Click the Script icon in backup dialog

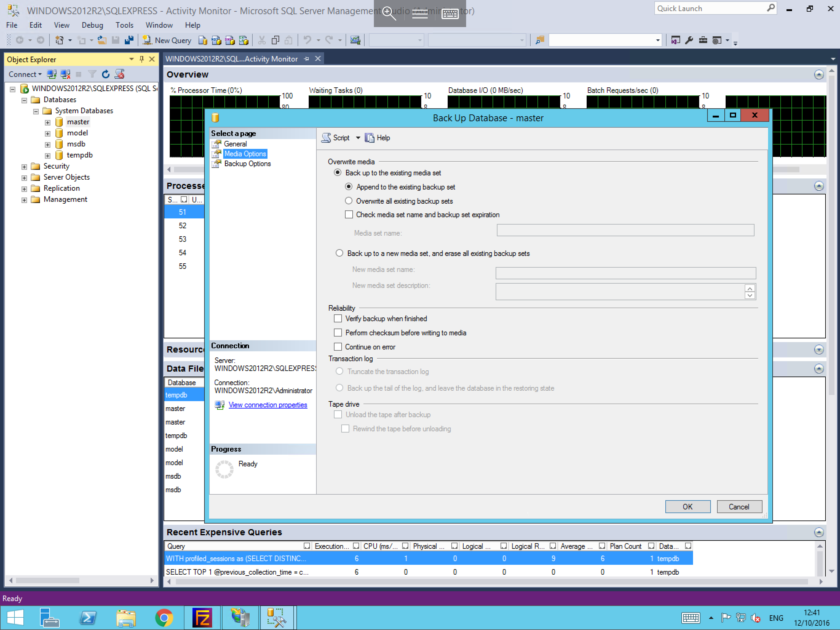click(326, 138)
